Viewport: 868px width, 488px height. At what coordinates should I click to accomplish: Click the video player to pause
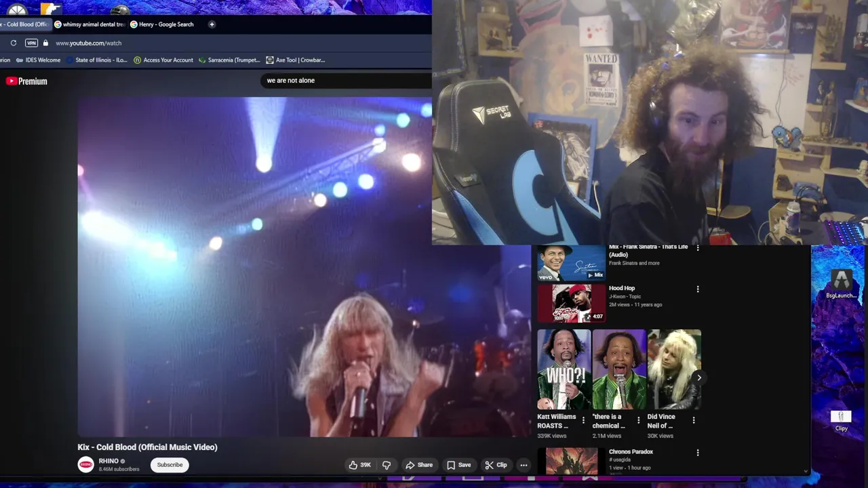tap(304, 267)
